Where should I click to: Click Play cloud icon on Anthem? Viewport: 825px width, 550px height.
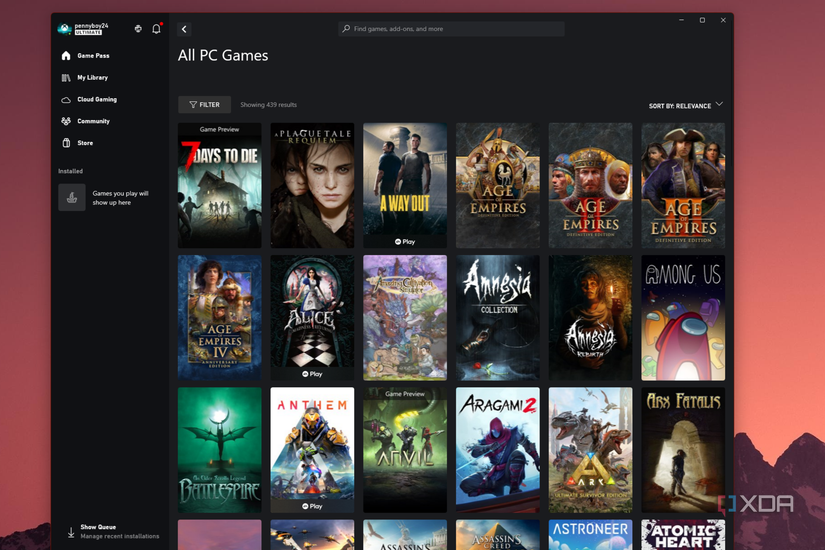[x=305, y=506]
